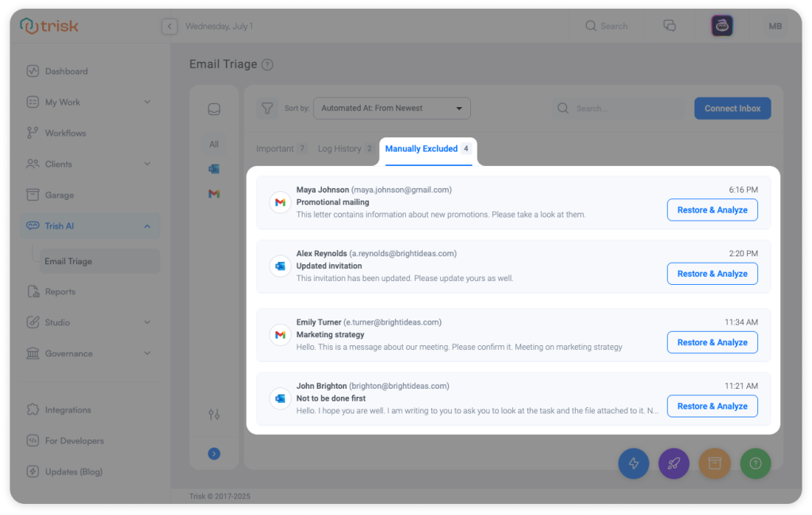
Task: Click the email list search field
Action: pos(619,108)
